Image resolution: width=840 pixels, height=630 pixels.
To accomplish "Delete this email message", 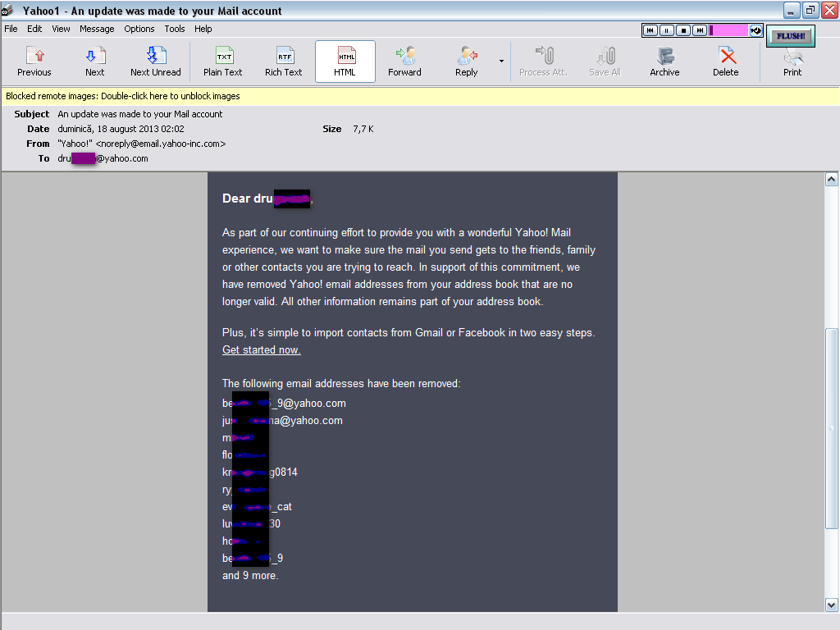I will (726, 62).
